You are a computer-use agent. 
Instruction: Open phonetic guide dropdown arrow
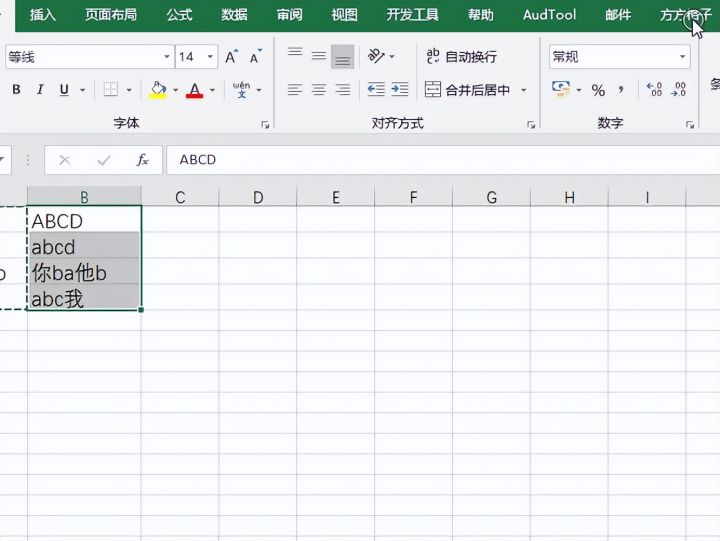point(259,90)
